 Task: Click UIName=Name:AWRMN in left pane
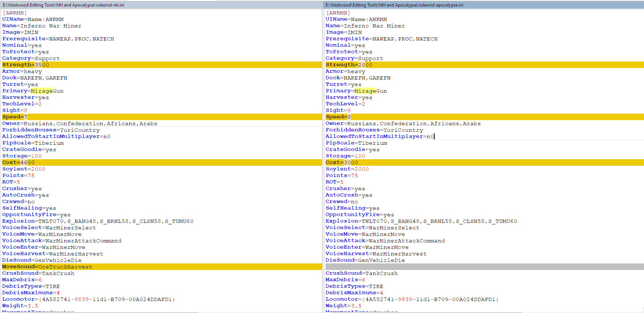[33, 19]
